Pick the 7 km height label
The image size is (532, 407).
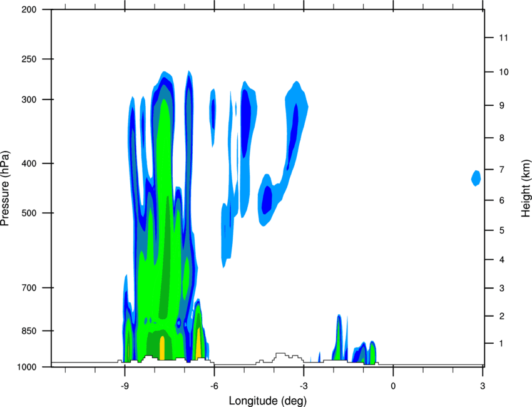[x=502, y=169]
